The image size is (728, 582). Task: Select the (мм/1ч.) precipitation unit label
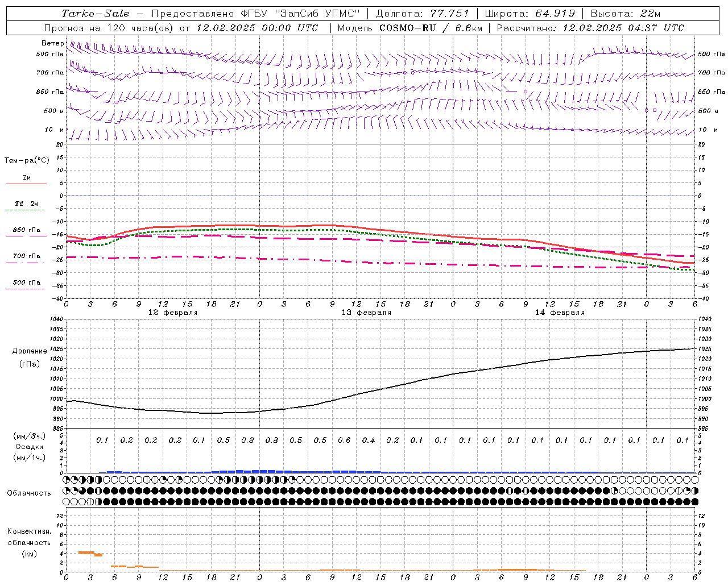click(x=30, y=458)
